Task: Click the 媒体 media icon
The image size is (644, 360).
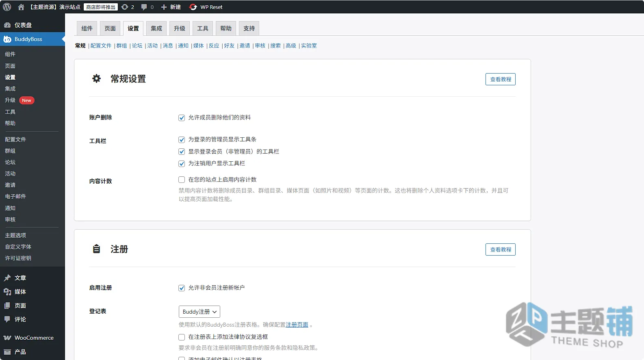Action: click(x=7, y=292)
